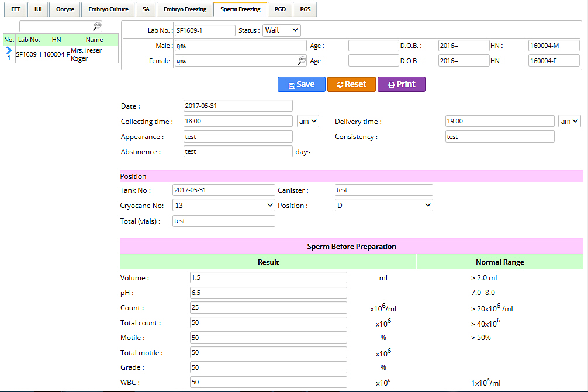Change Collecting time am/pm selector
The width and height of the screenshot is (588, 392).
click(x=308, y=121)
